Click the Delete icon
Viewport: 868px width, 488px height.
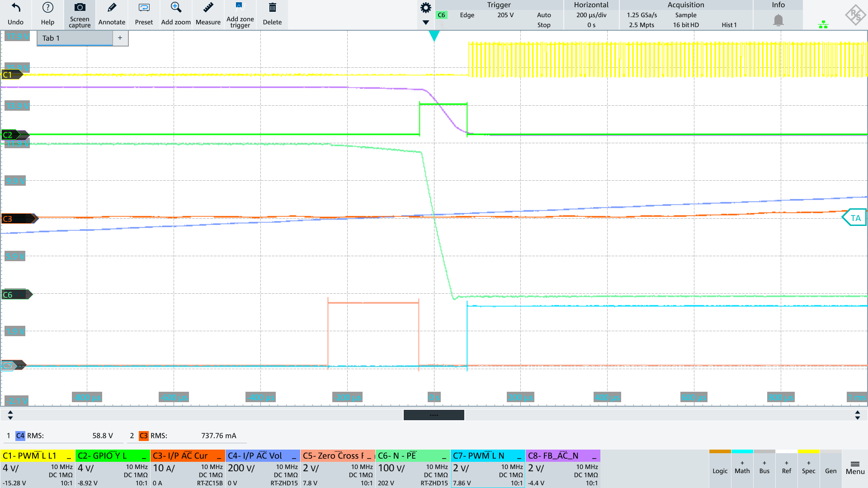pyautogui.click(x=272, y=14)
